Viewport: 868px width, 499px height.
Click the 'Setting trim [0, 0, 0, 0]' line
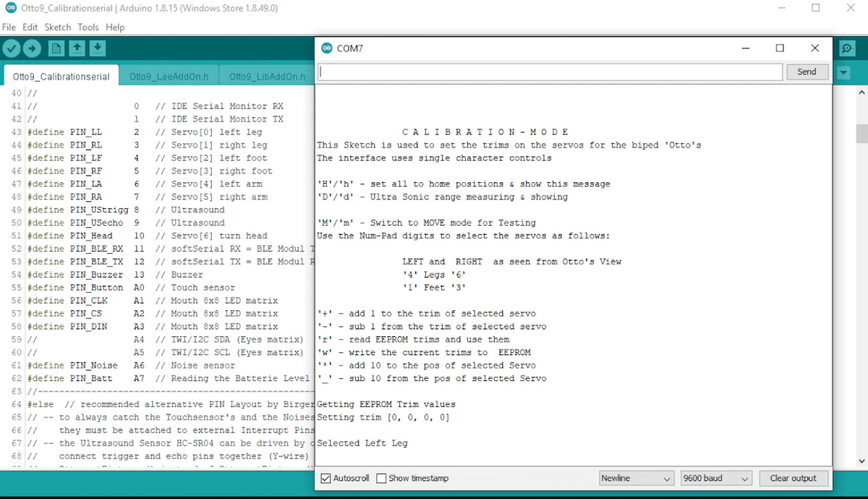pyautogui.click(x=383, y=418)
